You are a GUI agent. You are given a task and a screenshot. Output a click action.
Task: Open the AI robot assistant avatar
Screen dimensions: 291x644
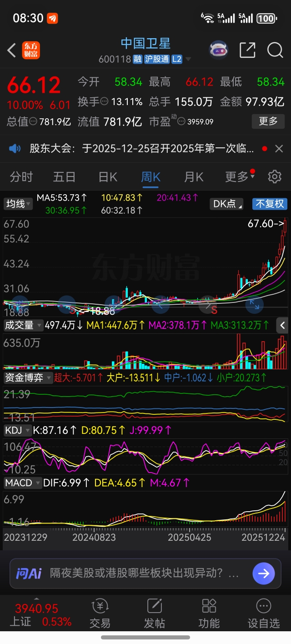[219, 50]
